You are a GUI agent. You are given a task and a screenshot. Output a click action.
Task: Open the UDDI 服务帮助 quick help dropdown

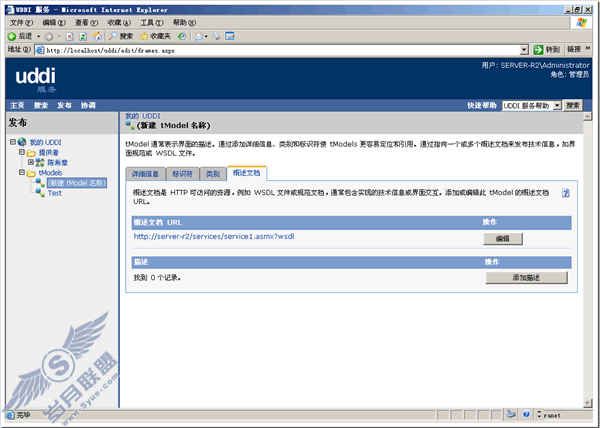pos(557,105)
